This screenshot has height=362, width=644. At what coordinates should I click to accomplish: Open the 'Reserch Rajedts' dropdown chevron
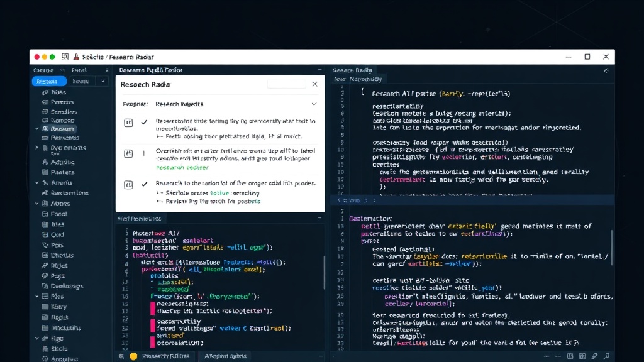314,104
